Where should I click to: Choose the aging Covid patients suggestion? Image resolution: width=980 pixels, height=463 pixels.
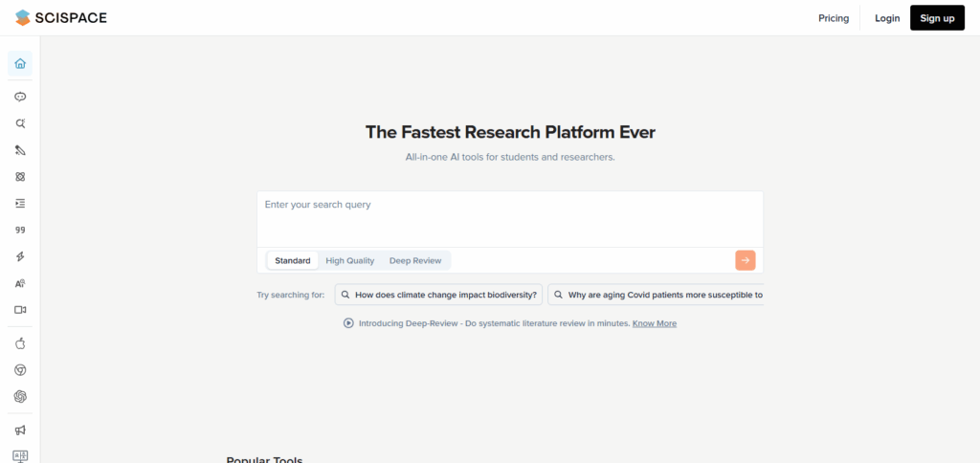656,295
